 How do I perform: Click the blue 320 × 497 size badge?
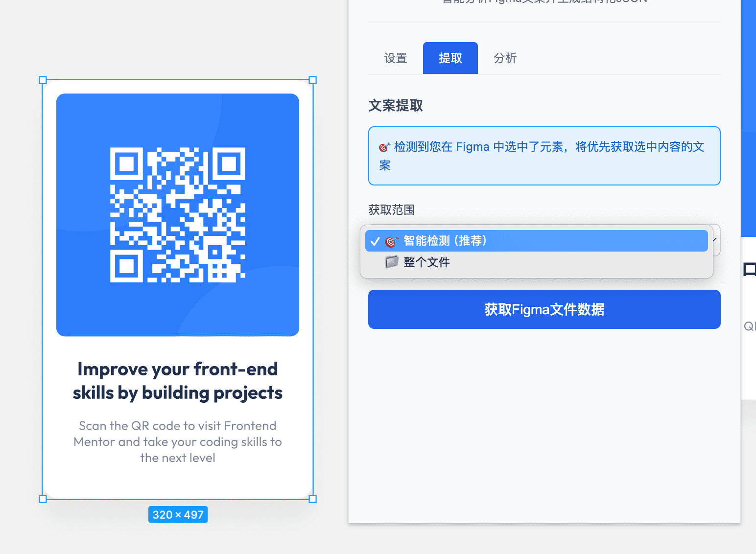click(178, 514)
